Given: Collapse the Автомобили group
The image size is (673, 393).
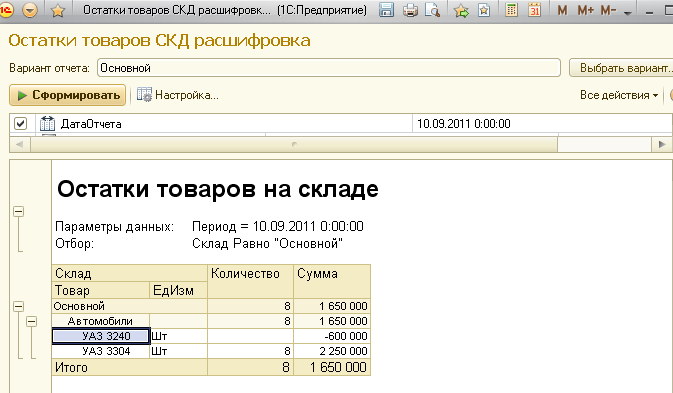Looking at the screenshot, I should (x=31, y=321).
